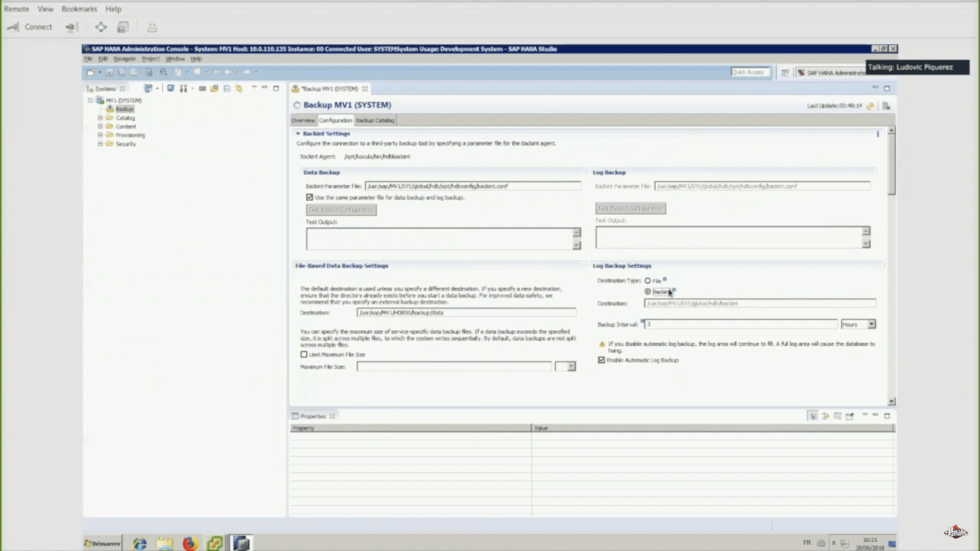980x551 pixels.
Task: Click the Backup Interval value field
Action: tap(741, 324)
